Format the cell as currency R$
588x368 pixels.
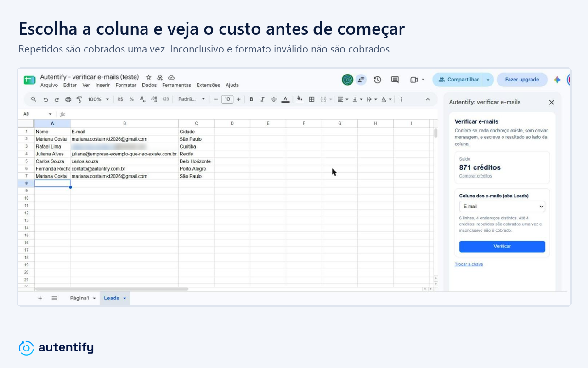[120, 99]
